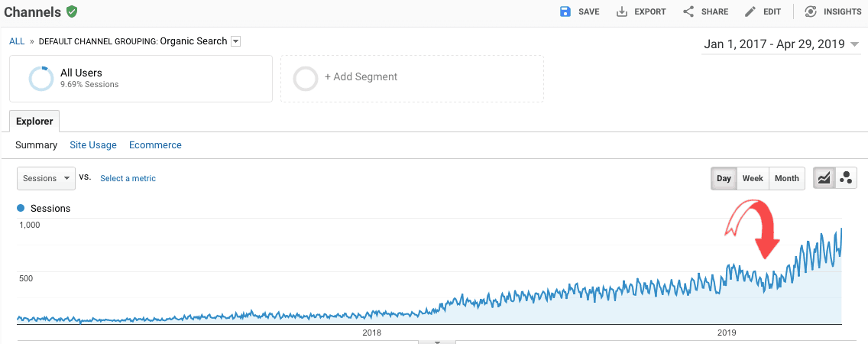Viewport: 868px width, 344px height.
Task: Click the Save floppy disk icon
Action: 565,11
